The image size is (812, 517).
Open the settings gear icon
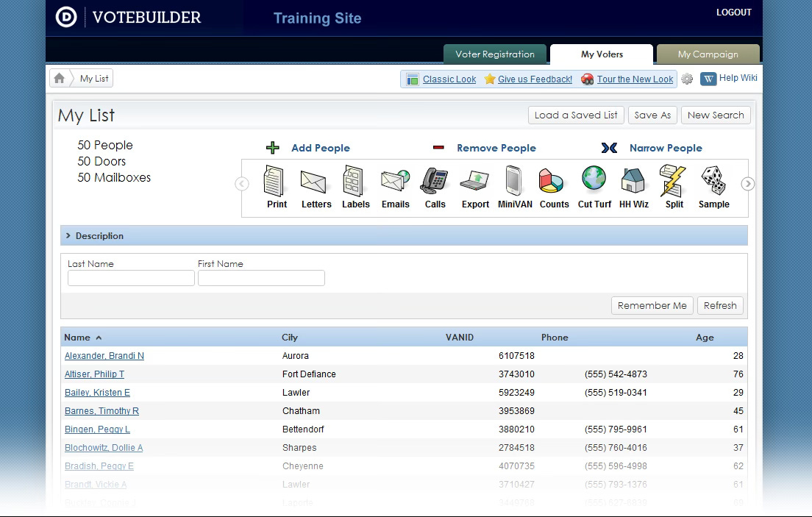(687, 79)
